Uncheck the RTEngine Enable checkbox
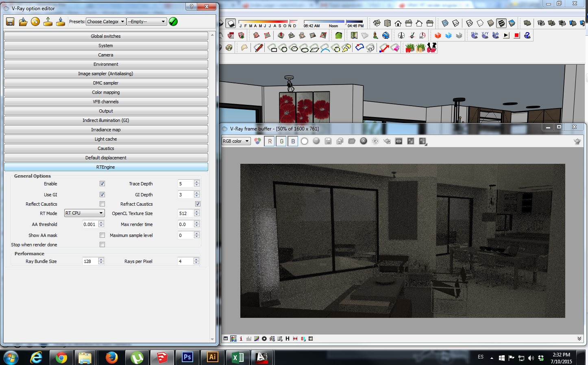The image size is (588, 365). (x=102, y=184)
